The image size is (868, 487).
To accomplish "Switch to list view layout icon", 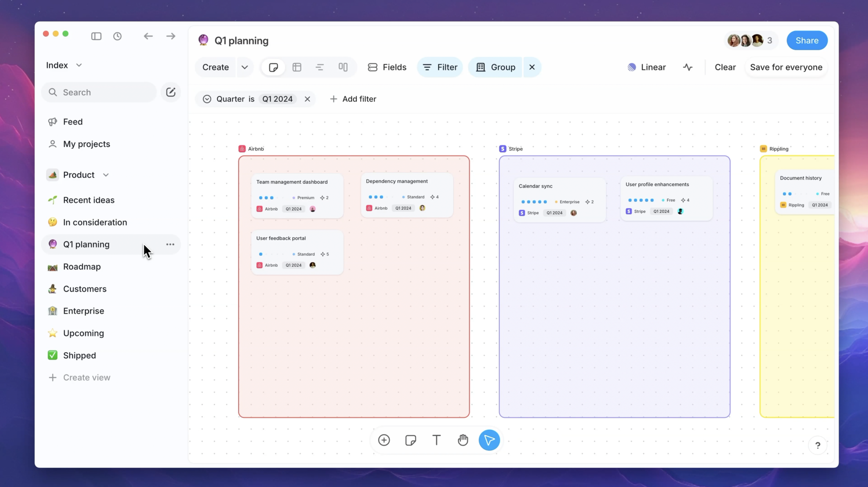I will [320, 67].
